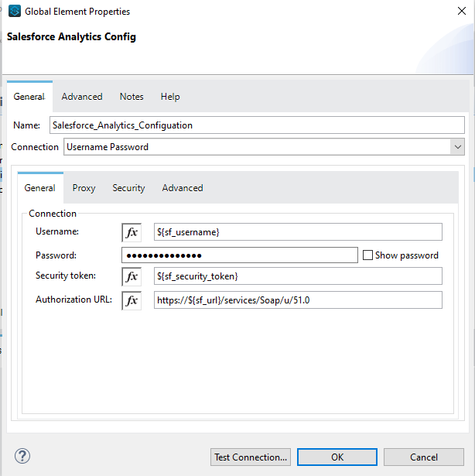
Task: Focus the masked Password field
Action: click(x=240, y=255)
